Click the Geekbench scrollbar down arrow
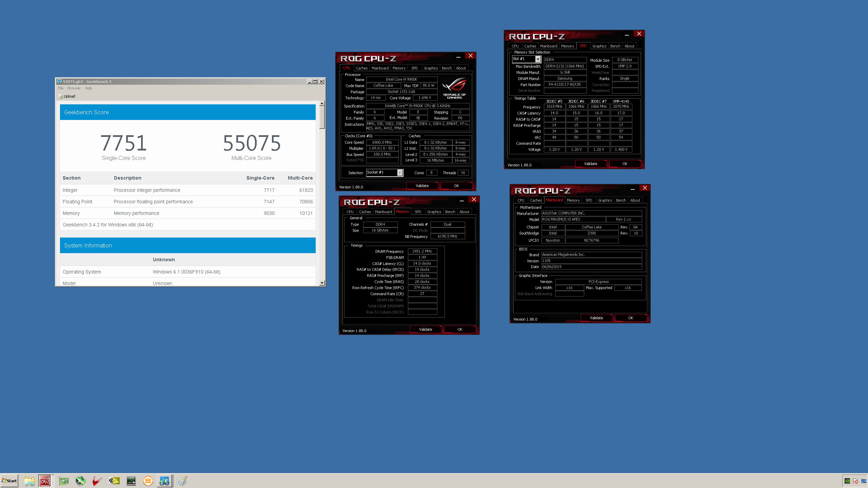Viewport: 868px width, 488px height. tap(322, 283)
